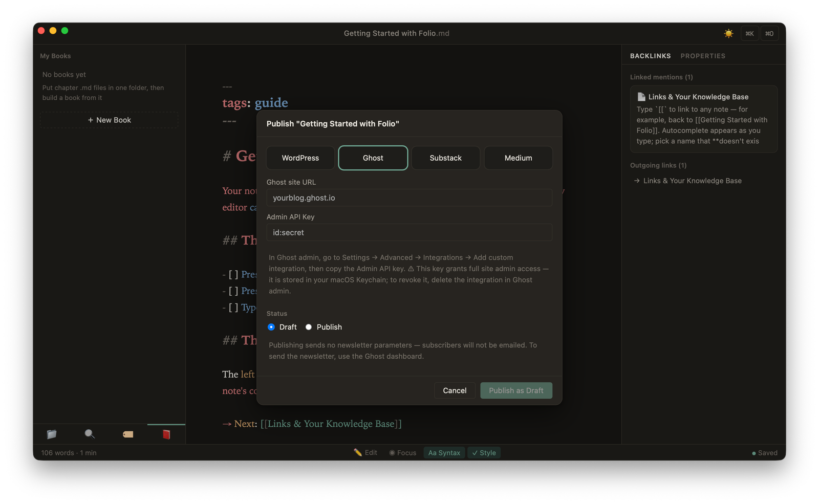The image size is (819, 504).
Task: Create a book with + New Book
Action: pos(109,120)
